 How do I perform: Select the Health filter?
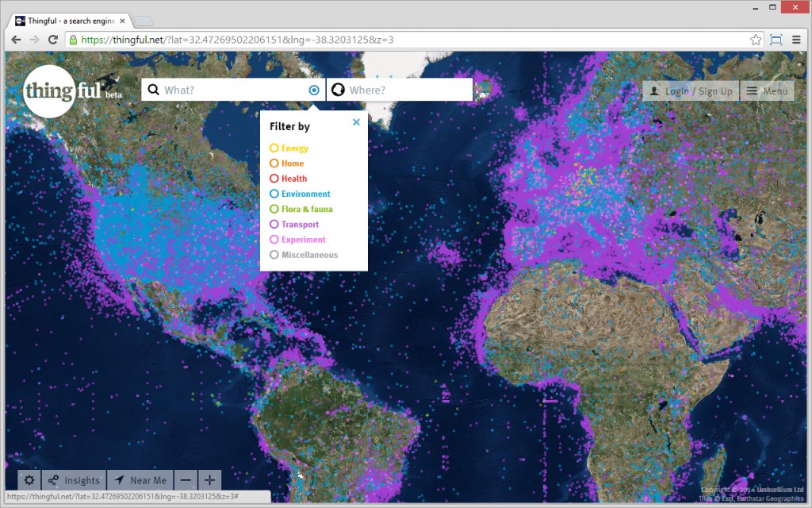[289, 179]
